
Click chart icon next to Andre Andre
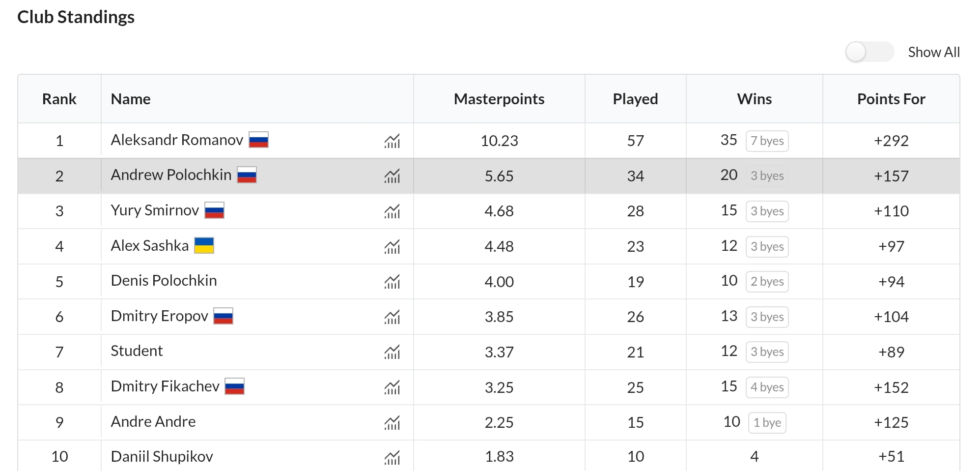(x=392, y=423)
